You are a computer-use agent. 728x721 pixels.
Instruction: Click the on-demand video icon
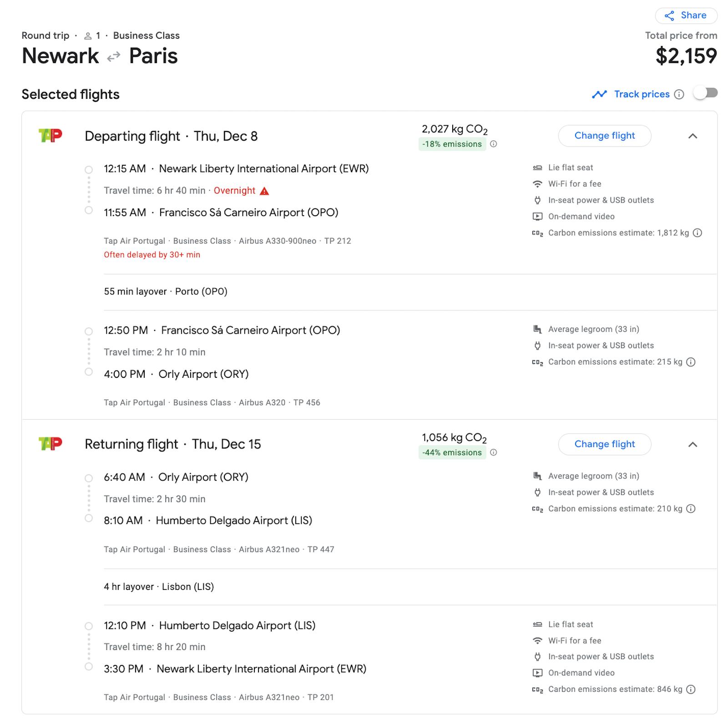538,216
